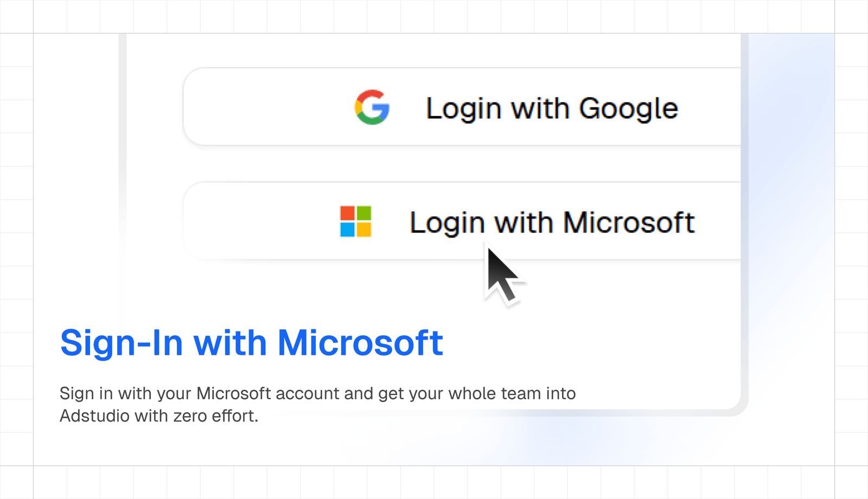Click 'Microsoft' in the Login with Microsoft button

tap(629, 223)
